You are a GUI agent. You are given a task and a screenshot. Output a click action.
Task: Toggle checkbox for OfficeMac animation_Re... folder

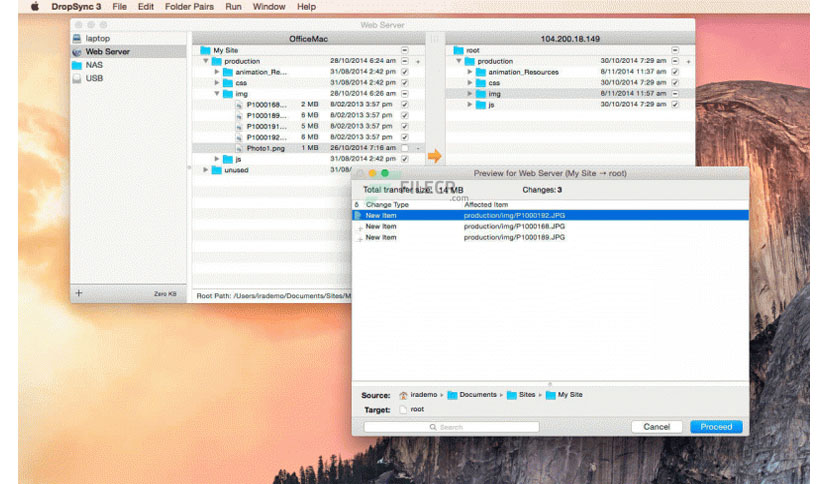tap(405, 72)
